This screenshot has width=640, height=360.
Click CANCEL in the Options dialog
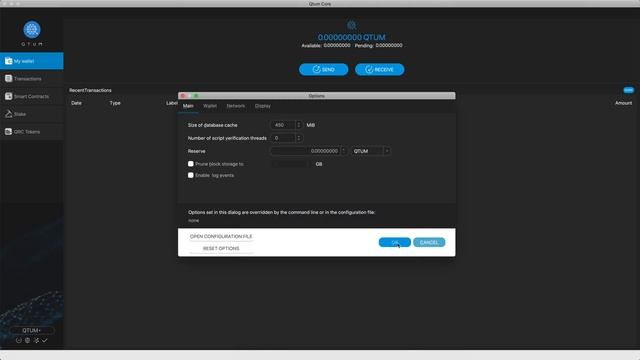tap(429, 242)
